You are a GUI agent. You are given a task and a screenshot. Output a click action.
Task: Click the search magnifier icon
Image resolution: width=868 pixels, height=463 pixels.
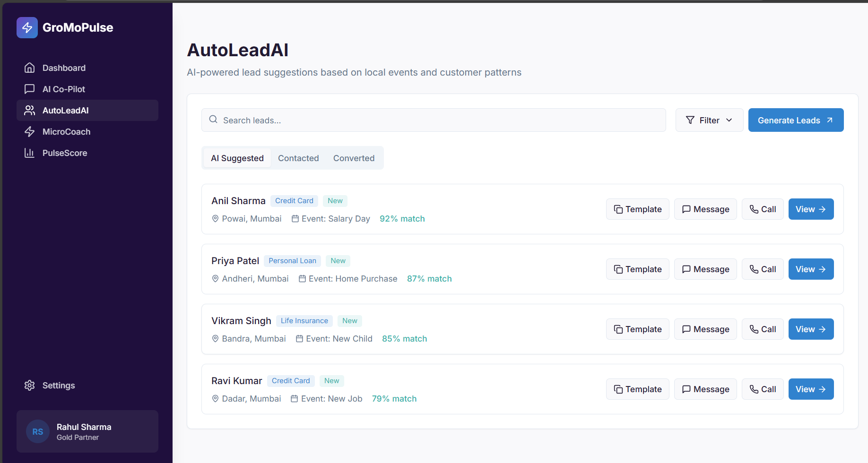[213, 120]
